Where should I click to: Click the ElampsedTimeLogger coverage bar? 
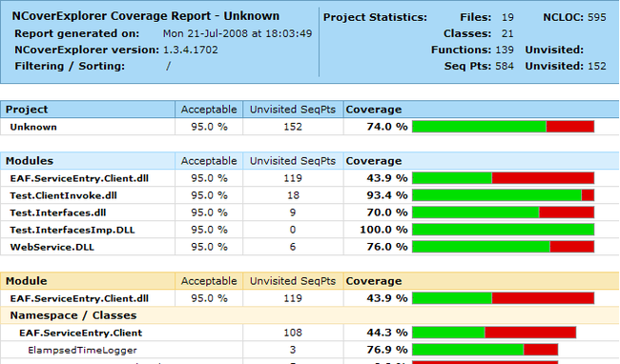point(485,350)
